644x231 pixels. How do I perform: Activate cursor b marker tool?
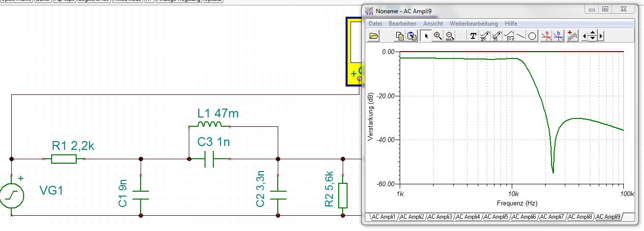point(558,36)
